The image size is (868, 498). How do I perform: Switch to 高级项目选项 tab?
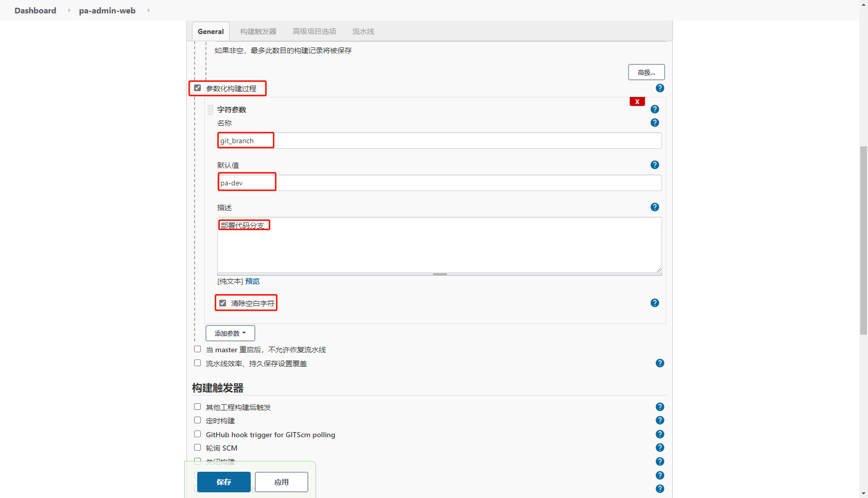click(x=314, y=31)
